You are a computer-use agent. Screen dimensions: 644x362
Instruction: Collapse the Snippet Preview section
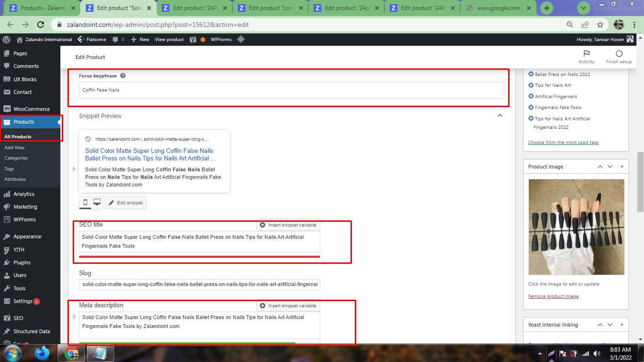[x=500, y=116]
